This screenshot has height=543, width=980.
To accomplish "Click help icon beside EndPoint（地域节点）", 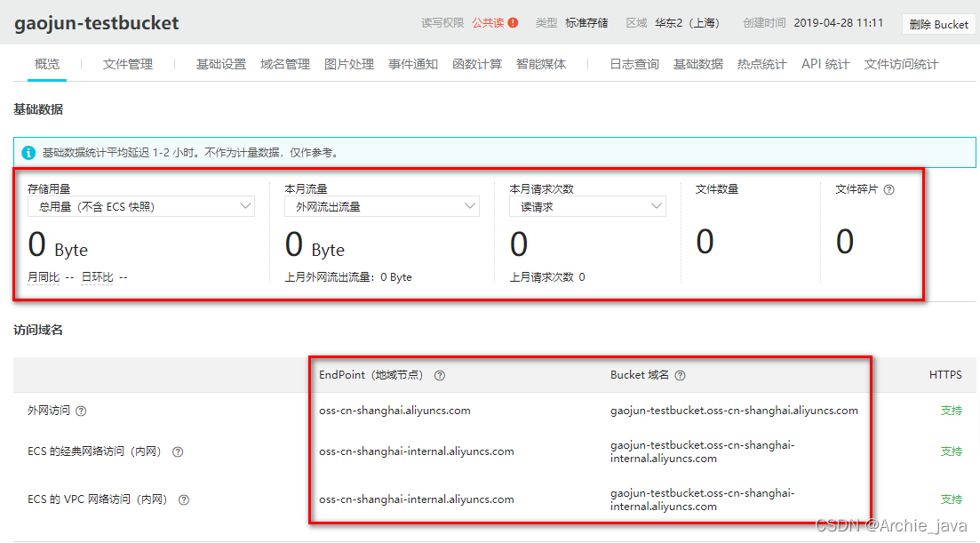I will [x=440, y=376].
